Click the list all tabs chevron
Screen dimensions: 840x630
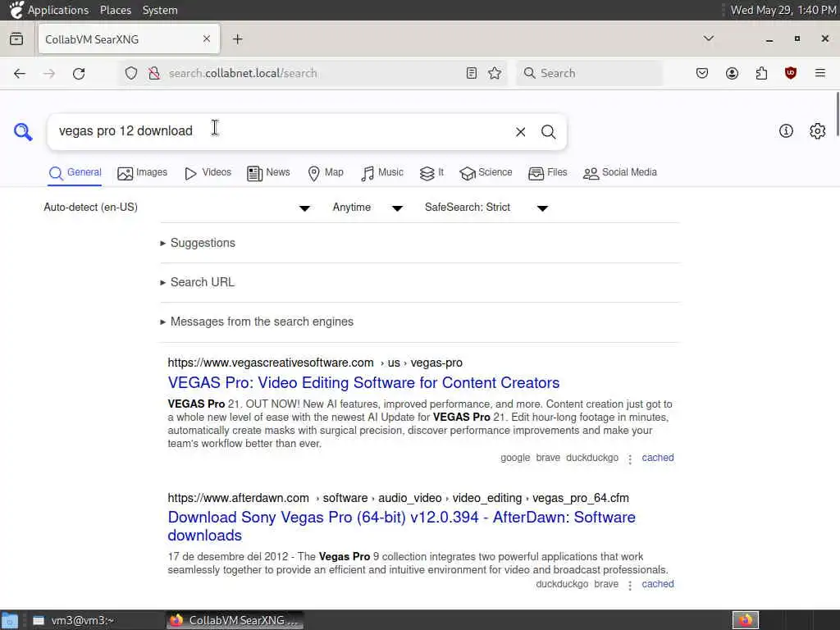tap(709, 39)
